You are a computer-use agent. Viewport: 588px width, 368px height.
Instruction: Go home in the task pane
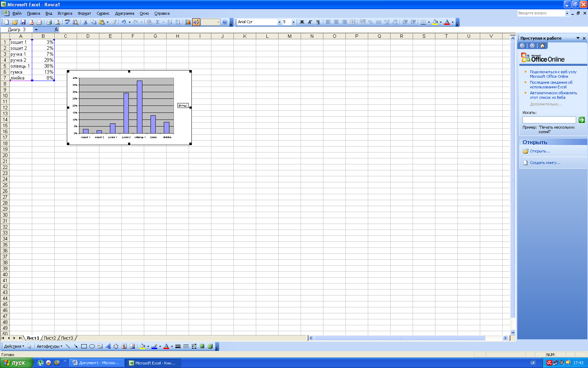[542, 46]
